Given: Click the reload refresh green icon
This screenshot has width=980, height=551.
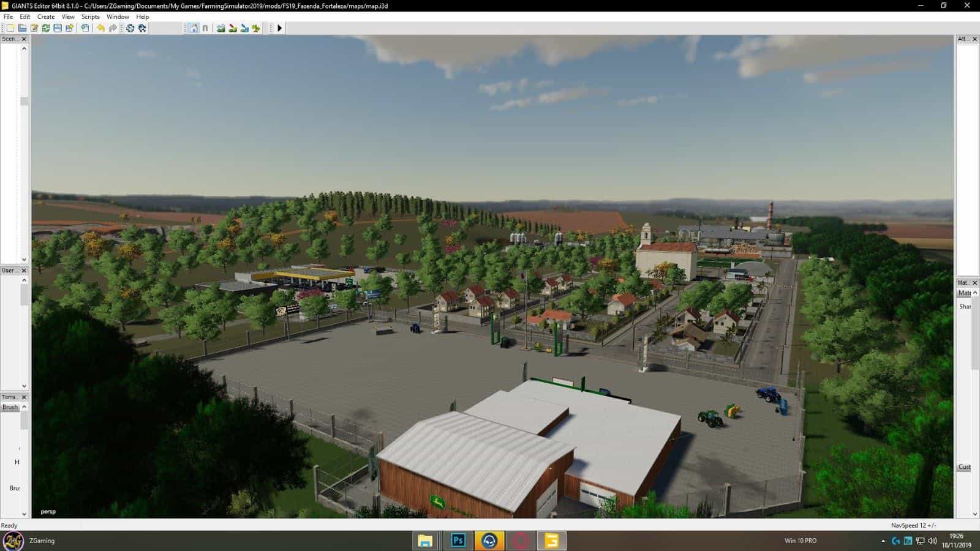Looking at the screenshot, I should [x=46, y=28].
